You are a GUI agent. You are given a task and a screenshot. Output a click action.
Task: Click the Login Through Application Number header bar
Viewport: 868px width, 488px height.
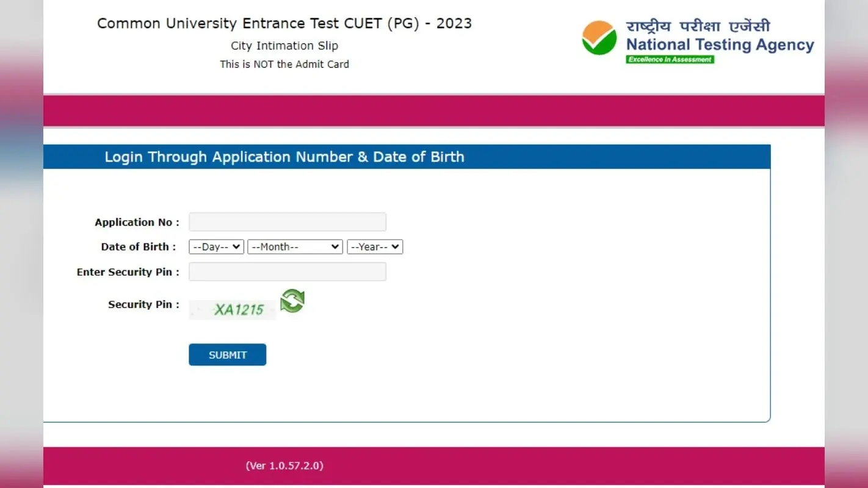[407, 157]
